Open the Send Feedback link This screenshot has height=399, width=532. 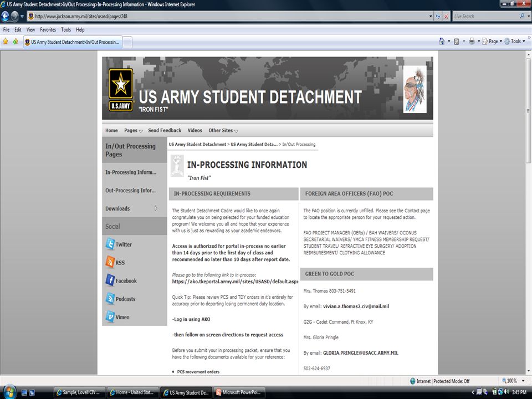coord(165,130)
